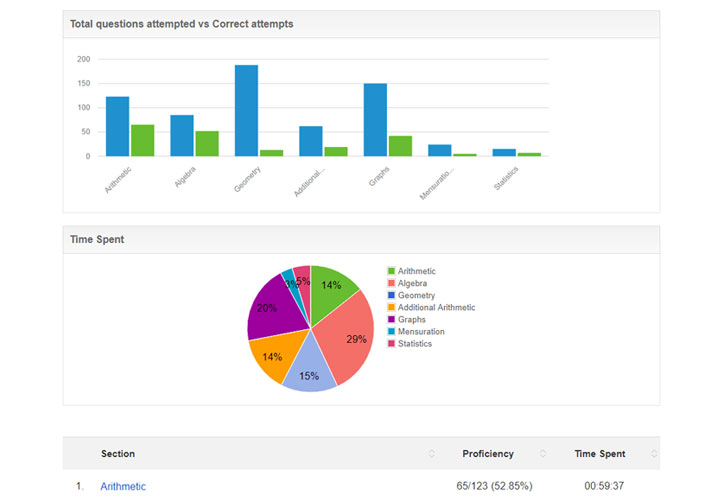Click the tall blue Geometry bar

[246, 111]
